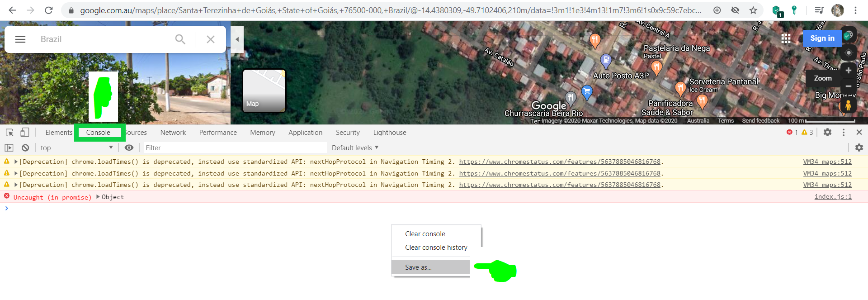Bookmark this page with the star
Viewport: 868px width, 300px height.
(753, 10)
